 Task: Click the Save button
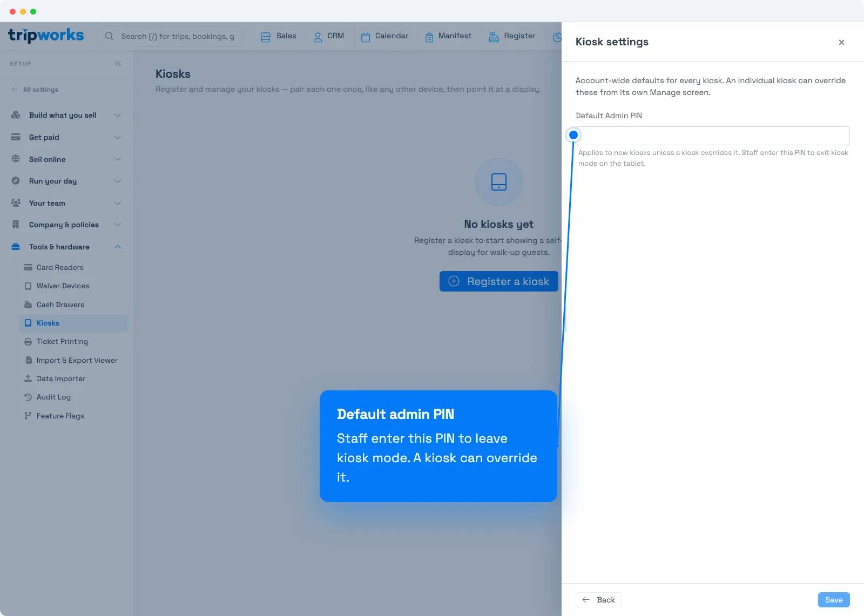[834, 600]
